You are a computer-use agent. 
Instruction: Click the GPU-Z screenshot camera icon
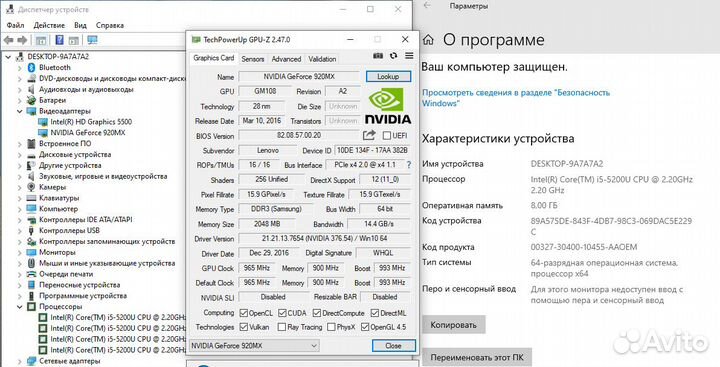point(378,56)
